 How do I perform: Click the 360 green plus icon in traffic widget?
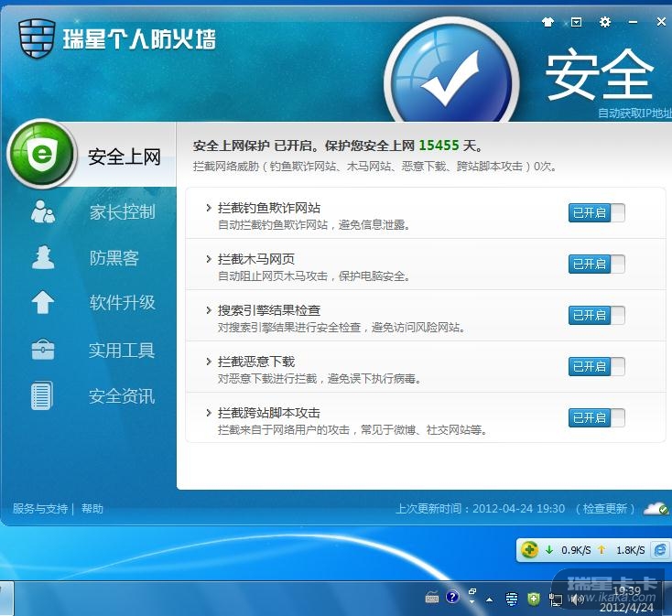pos(530,549)
